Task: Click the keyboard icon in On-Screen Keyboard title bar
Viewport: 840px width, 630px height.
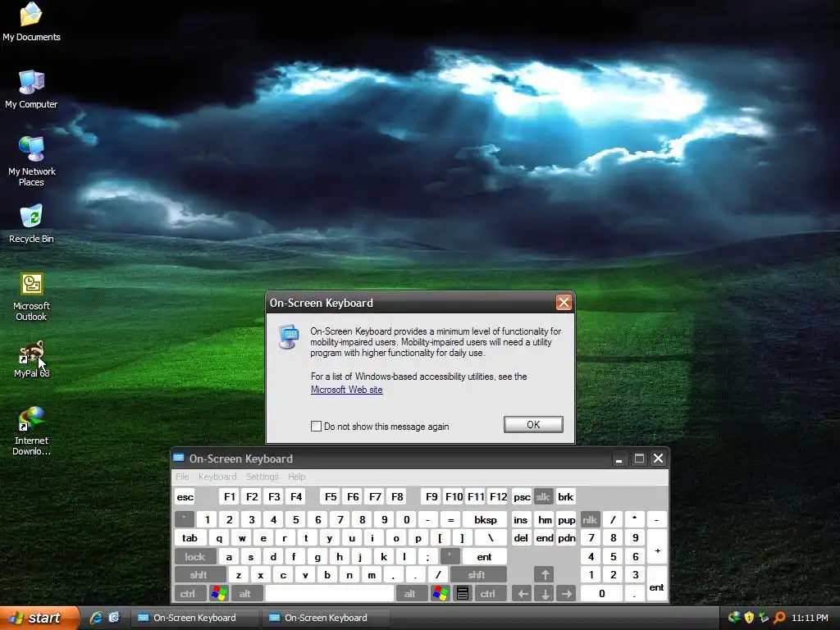Action: 178,458
